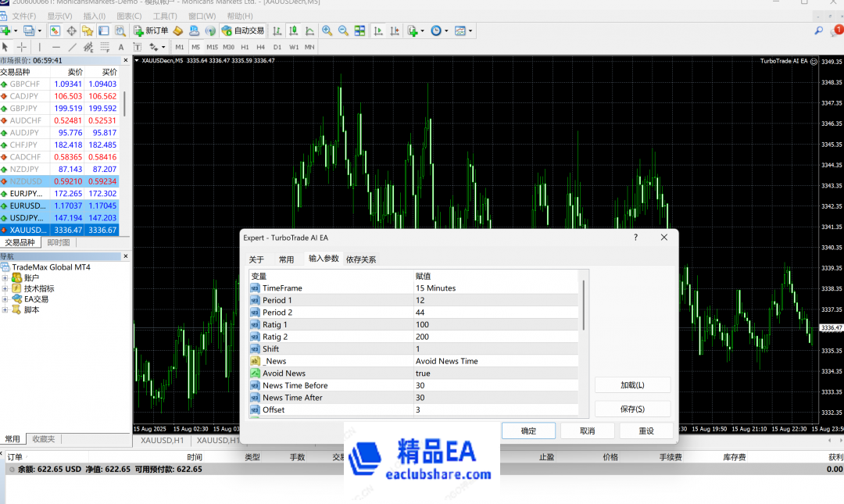The width and height of the screenshot is (844, 504).
Task: Open the MetaEditor yellow book icon
Action: pyautogui.click(x=178, y=30)
